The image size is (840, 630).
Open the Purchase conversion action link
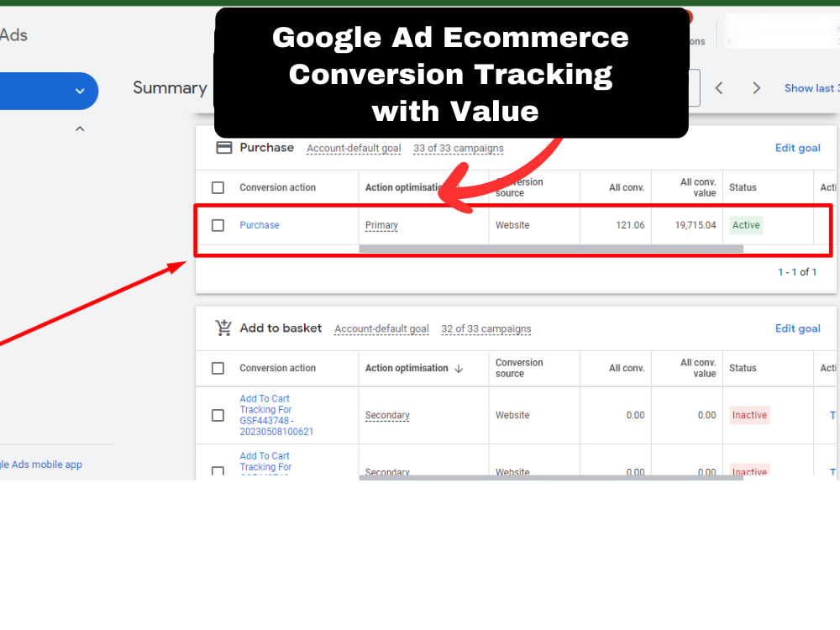click(260, 225)
